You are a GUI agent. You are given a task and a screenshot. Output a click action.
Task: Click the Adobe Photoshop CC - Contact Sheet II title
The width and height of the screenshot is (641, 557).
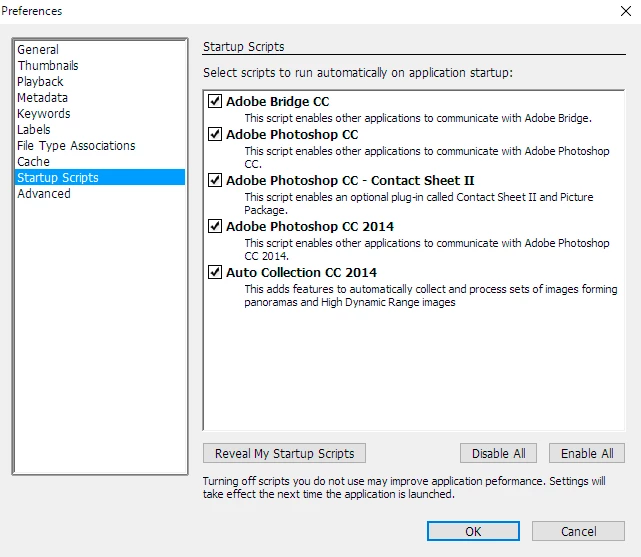[350, 180]
